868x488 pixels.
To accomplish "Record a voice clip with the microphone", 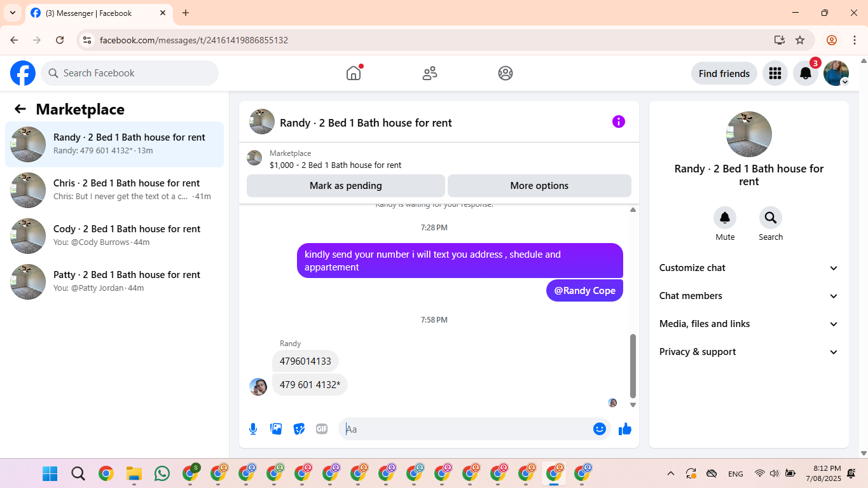I will [253, 429].
